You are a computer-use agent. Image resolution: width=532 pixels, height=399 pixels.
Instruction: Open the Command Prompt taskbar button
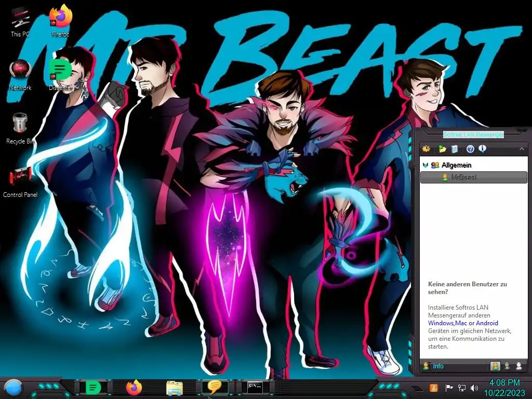coord(255,387)
